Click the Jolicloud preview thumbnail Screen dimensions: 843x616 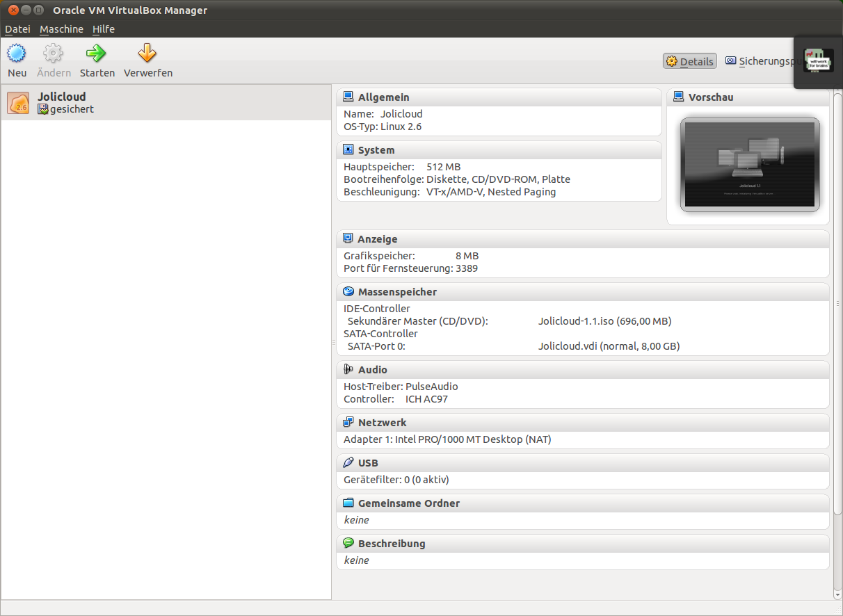click(750, 164)
